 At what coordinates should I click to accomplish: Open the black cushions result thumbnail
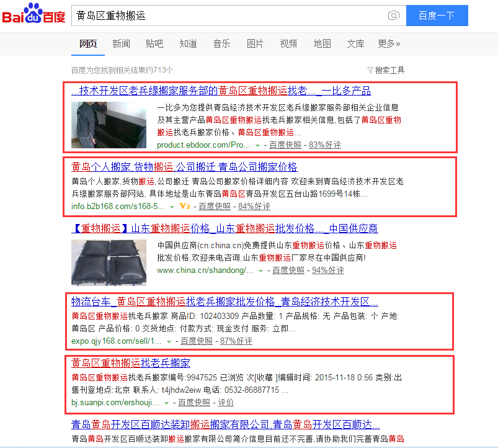point(109,262)
